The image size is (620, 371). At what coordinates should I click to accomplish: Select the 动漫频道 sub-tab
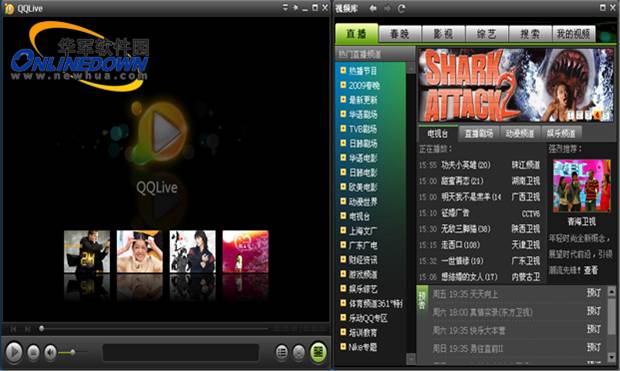pyautogui.click(x=520, y=133)
